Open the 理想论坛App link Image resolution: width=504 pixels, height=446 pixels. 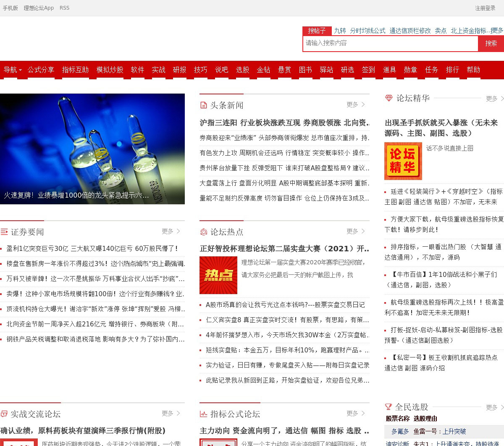coord(39,8)
